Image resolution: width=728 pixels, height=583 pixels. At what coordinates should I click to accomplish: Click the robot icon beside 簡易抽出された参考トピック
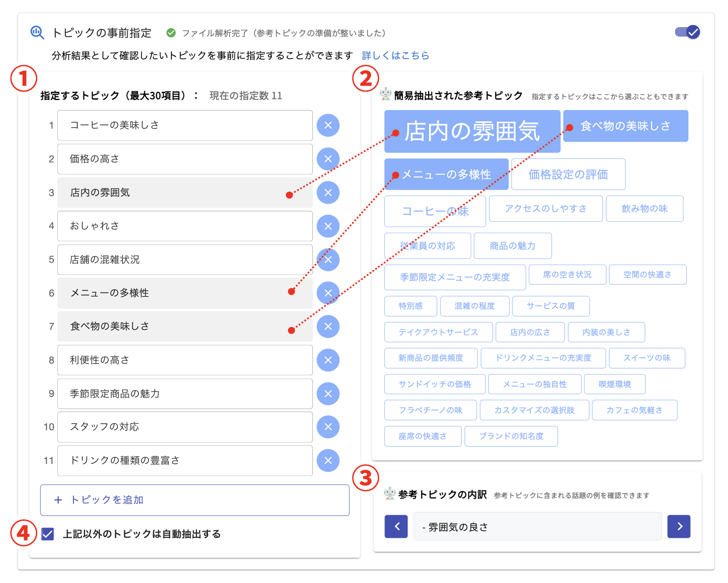click(x=385, y=94)
